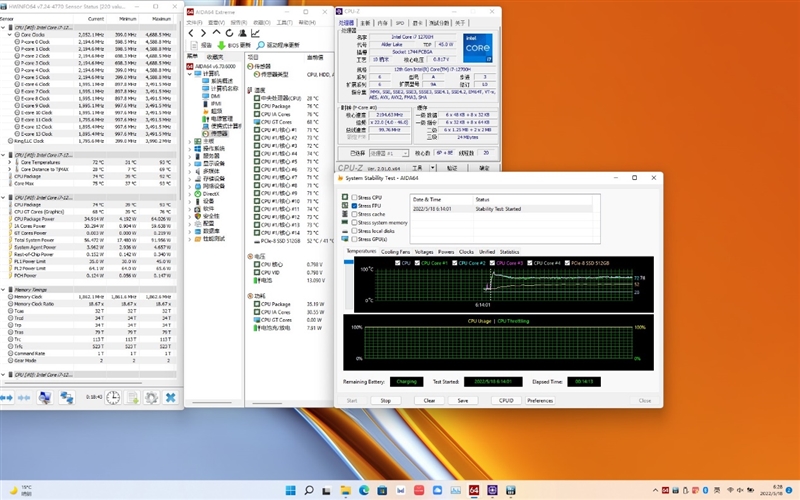Enable Stress system memory checkbox
Viewport: 800px width, 500px height.
click(x=354, y=222)
